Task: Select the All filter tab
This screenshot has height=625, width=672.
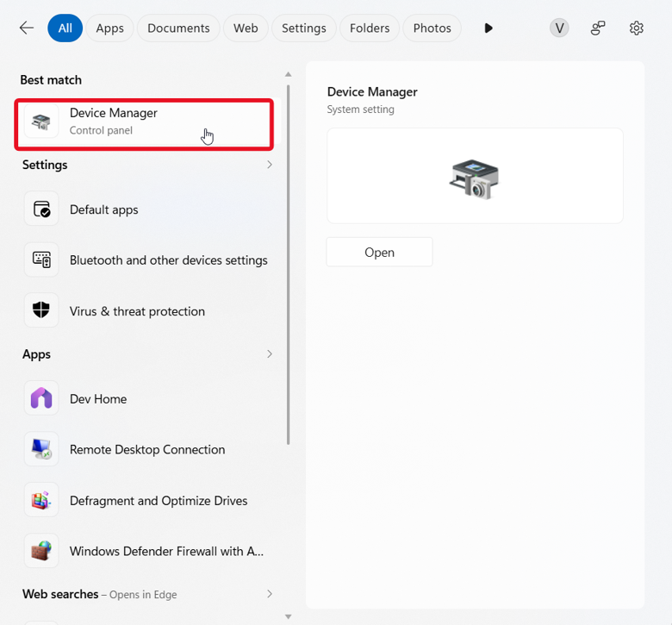Action: 65,28
